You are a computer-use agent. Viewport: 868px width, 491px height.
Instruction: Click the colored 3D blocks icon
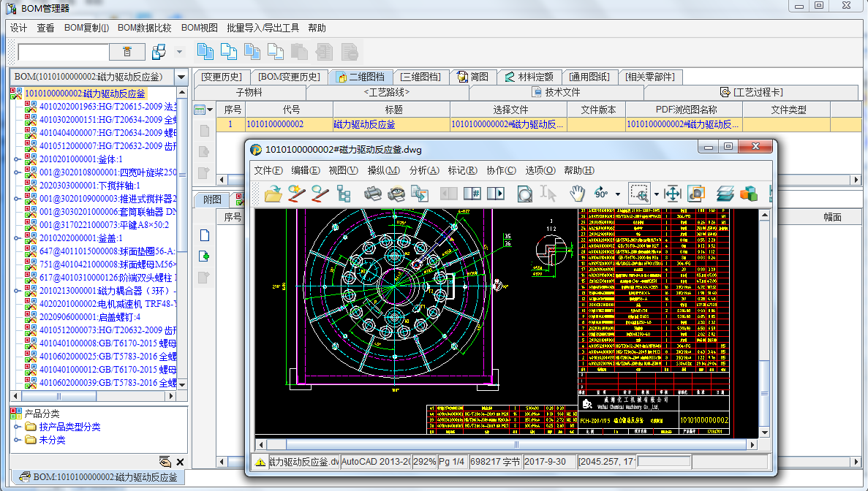point(748,194)
